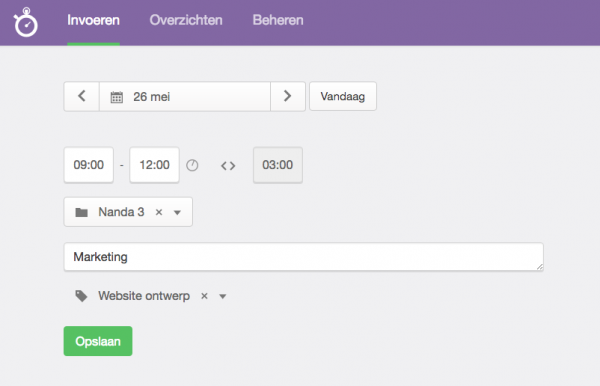Go to the next day arrow
The height and width of the screenshot is (386, 600).
(x=288, y=96)
